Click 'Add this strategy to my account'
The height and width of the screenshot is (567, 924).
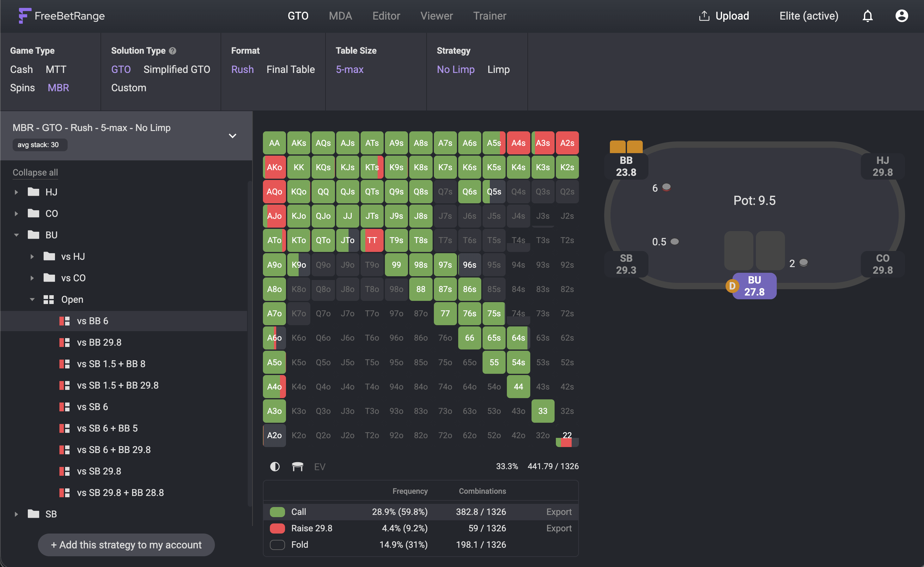(x=126, y=545)
